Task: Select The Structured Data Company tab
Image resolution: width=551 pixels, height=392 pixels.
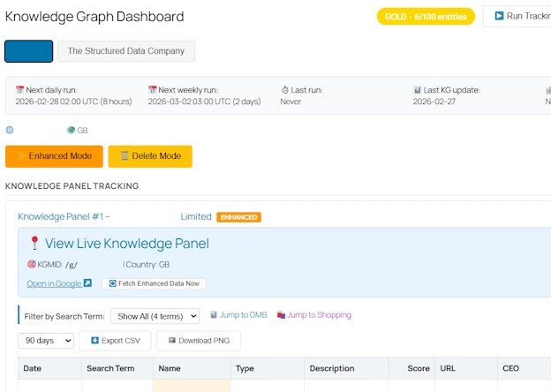Action: pos(126,51)
